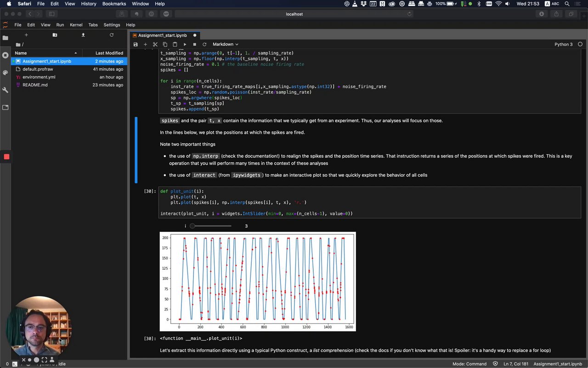Insert a cell below with the plus icon
588x368 pixels.
145,45
